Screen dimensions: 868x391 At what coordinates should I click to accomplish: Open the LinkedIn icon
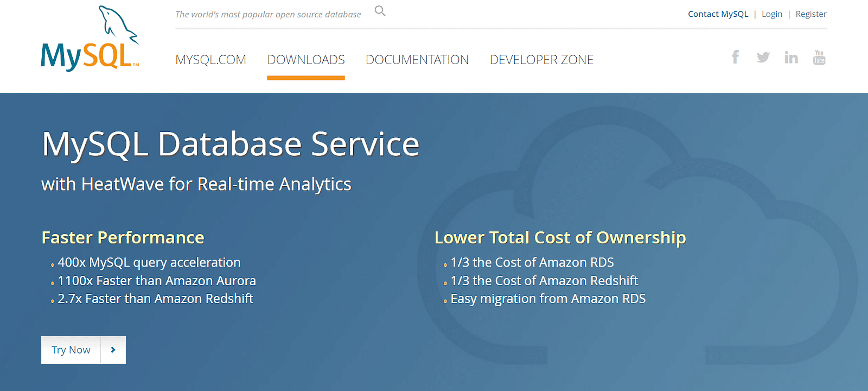pyautogui.click(x=791, y=57)
